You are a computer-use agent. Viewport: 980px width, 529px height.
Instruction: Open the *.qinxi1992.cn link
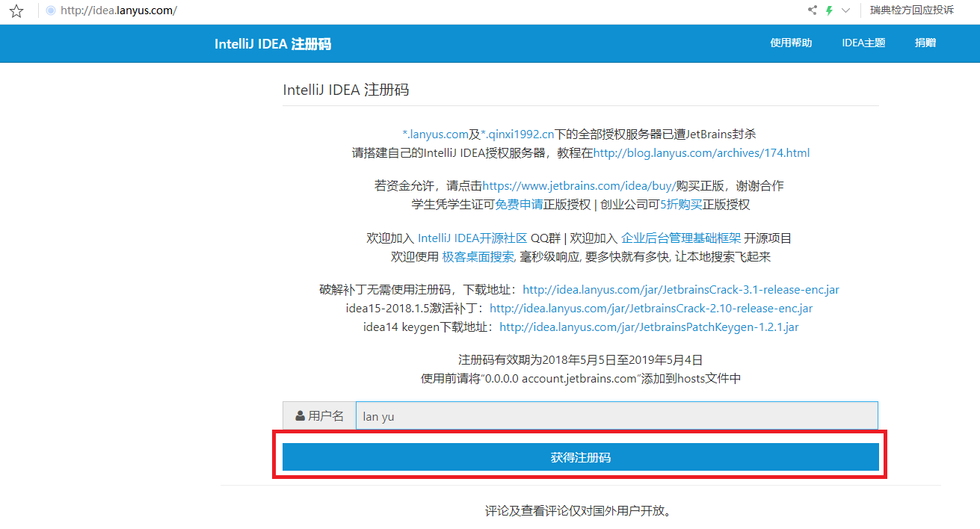coord(517,134)
